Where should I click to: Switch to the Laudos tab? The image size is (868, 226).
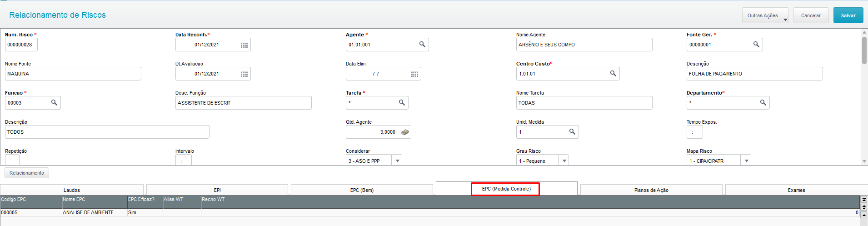[72, 190]
